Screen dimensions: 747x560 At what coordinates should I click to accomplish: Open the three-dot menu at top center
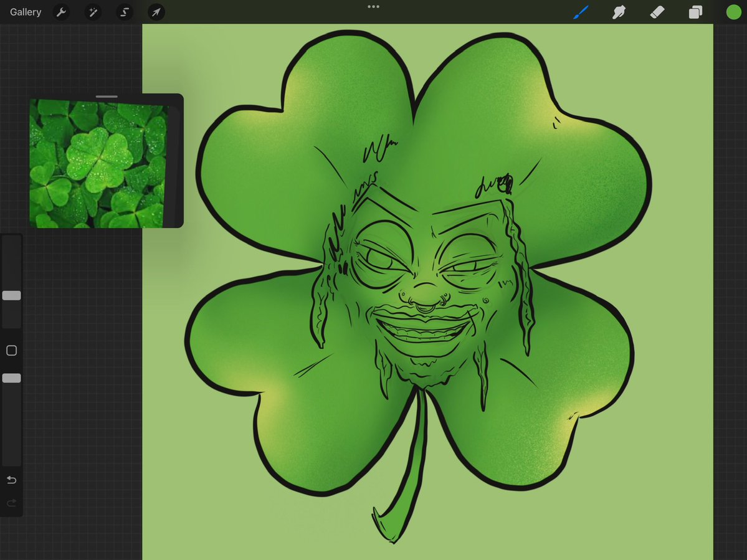coord(374,7)
